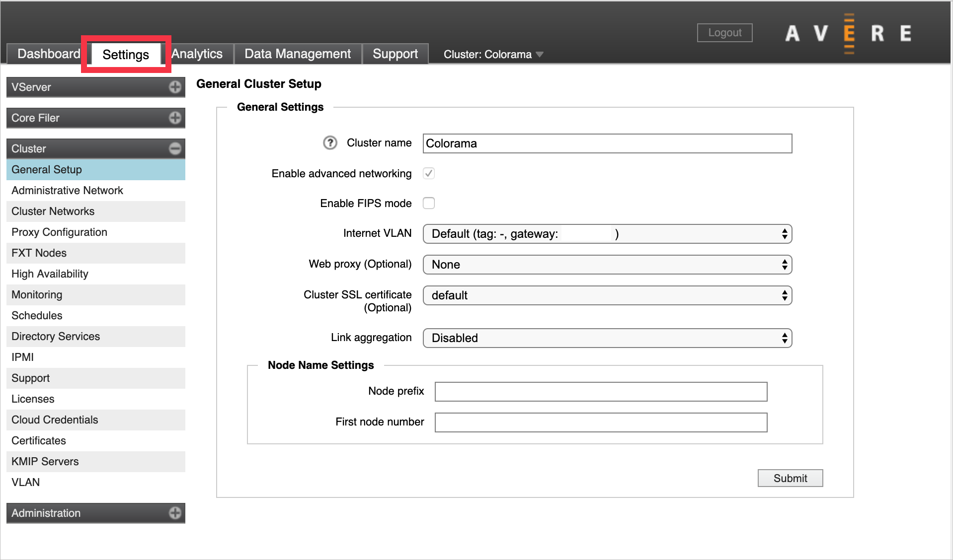This screenshot has height=560, width=953.
Task: Click the Cluster name input field
Action: pos(607,143)
